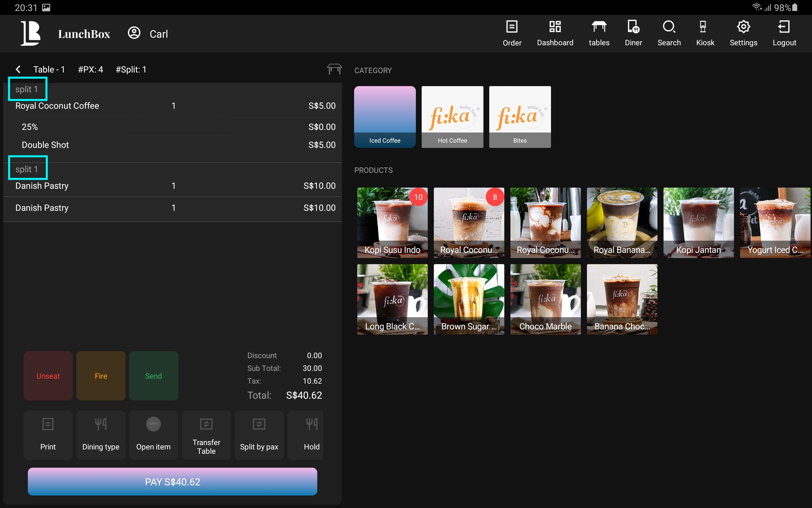Click Split by pax option
Screen dimensions: 812x508
tap(259, 435)
